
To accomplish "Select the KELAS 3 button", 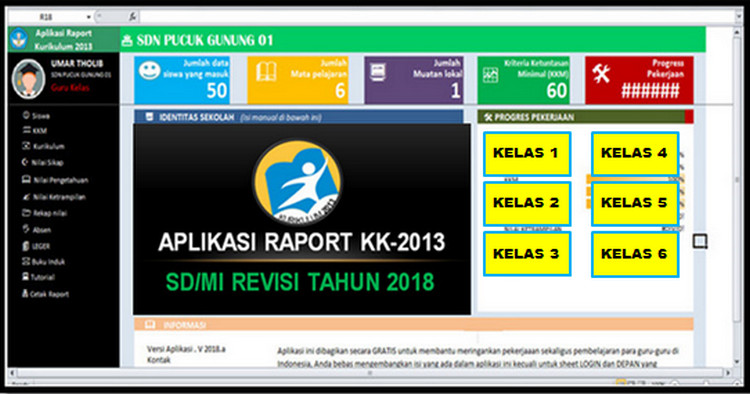I will click(527, 254).
